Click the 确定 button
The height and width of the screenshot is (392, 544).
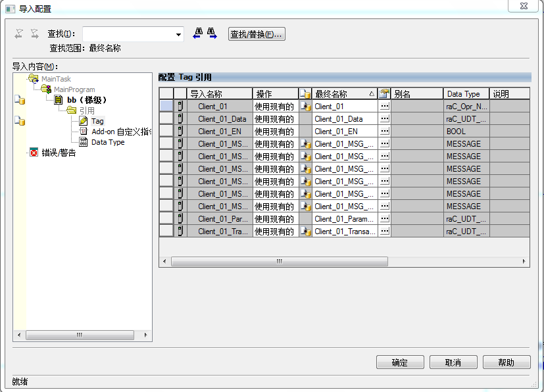400,362
